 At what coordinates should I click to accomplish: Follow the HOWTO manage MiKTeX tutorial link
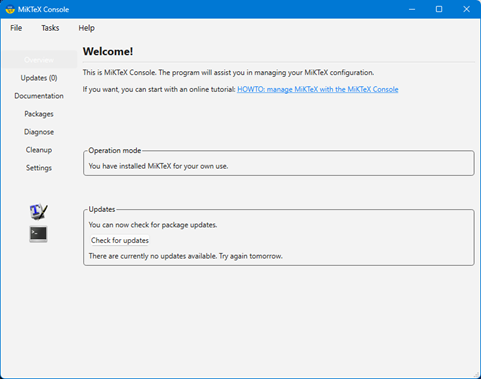point(318,89)
